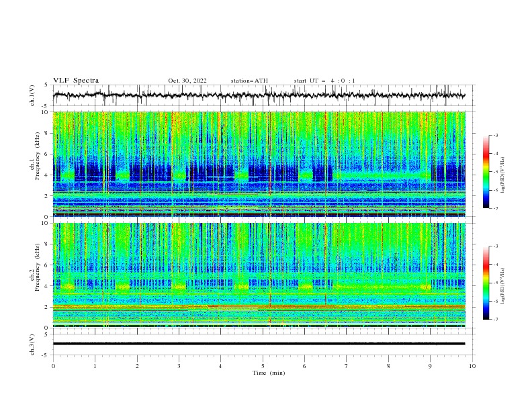Image resolution: width=532 pixels, height=411 pixels.
Task: Click the "-5" tick on ch.2 colorbar
Action: (495, 283)
